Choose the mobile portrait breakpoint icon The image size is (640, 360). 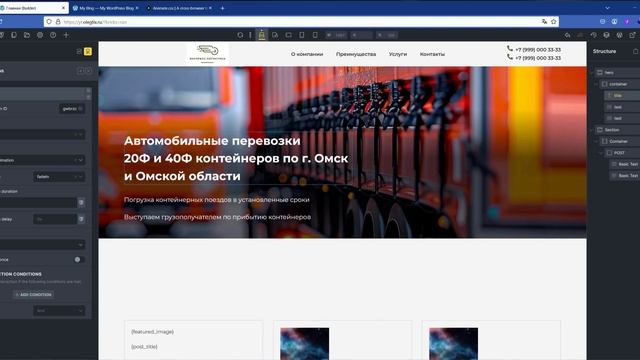pyautogui.click(x=315, y=35)
